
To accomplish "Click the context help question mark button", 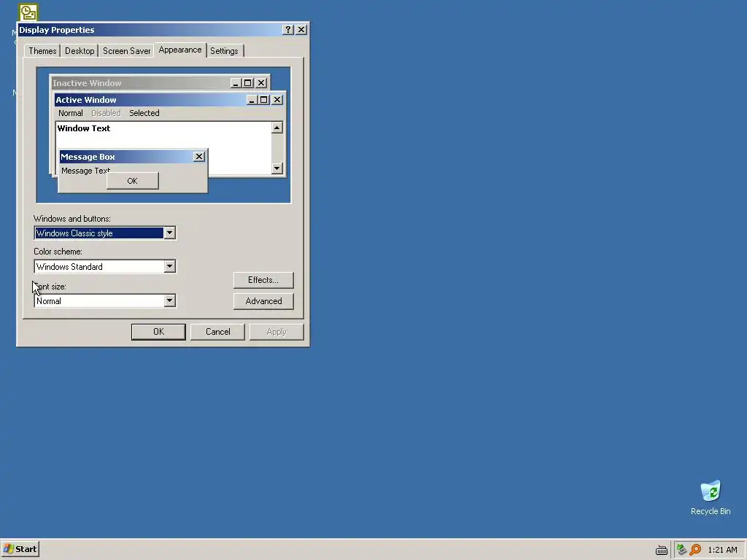I will [287, 29].
